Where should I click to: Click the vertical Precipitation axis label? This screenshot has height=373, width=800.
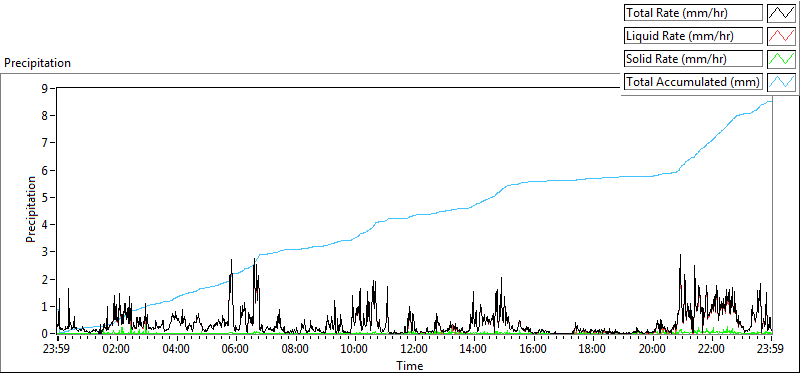coord(31,209)
